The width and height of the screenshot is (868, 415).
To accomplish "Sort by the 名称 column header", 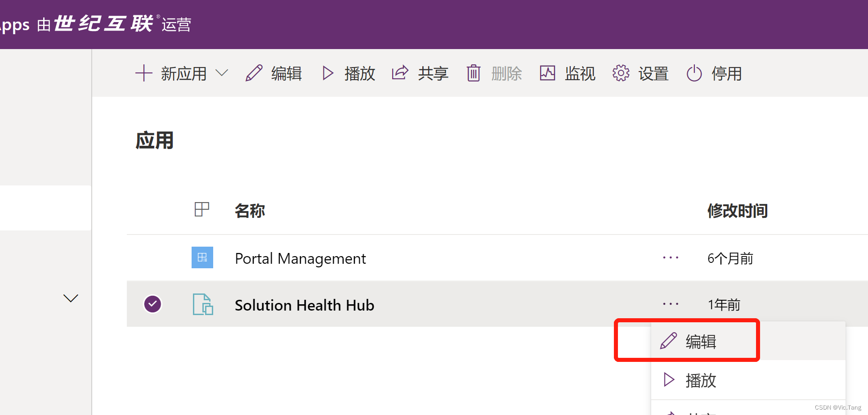I will point(250,211).
